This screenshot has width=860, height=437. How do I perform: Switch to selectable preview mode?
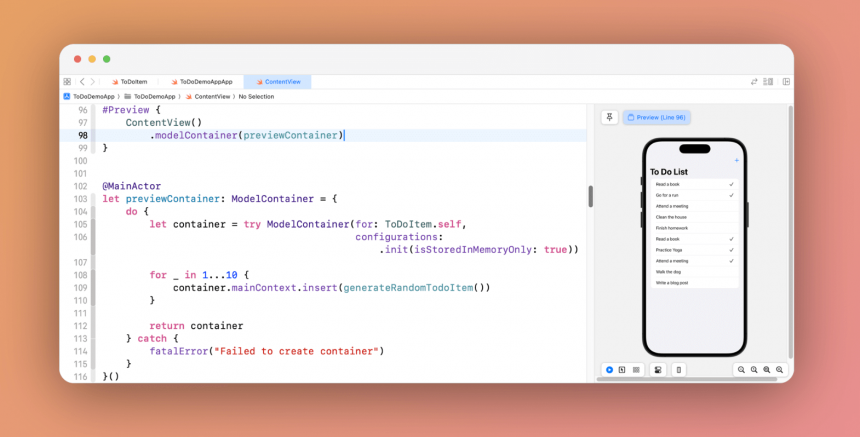(622, 370)
